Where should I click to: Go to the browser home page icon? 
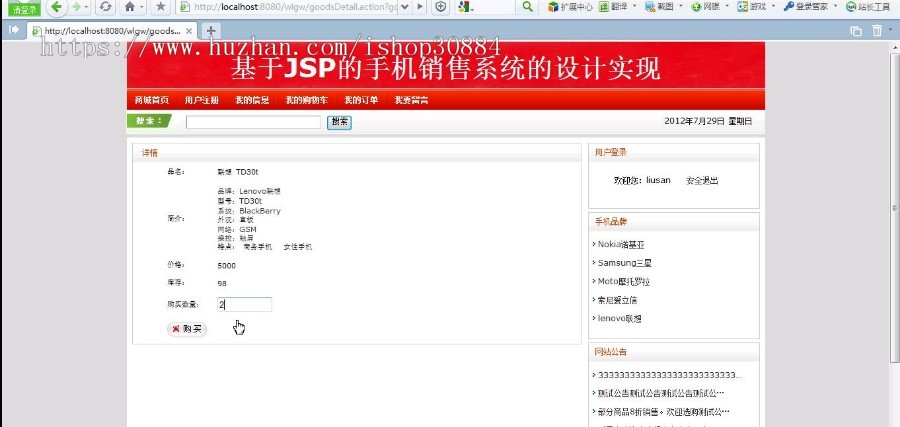(130, 7)
